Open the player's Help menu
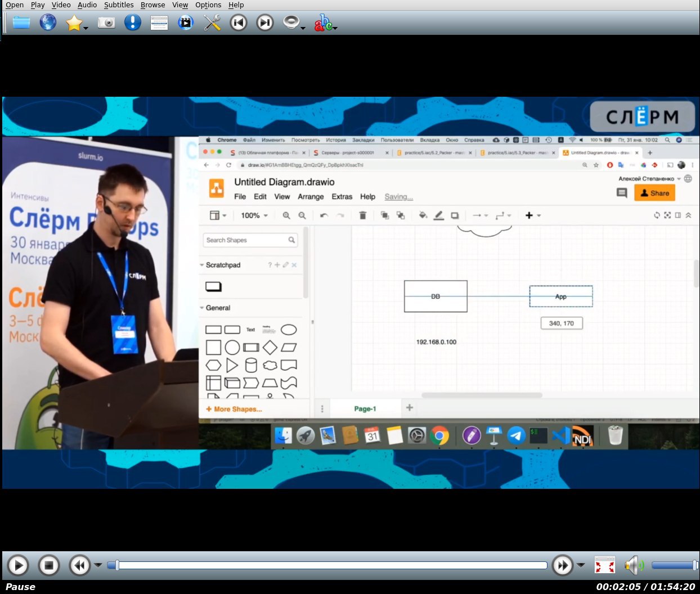700x594 pixels. click(236, 4)
